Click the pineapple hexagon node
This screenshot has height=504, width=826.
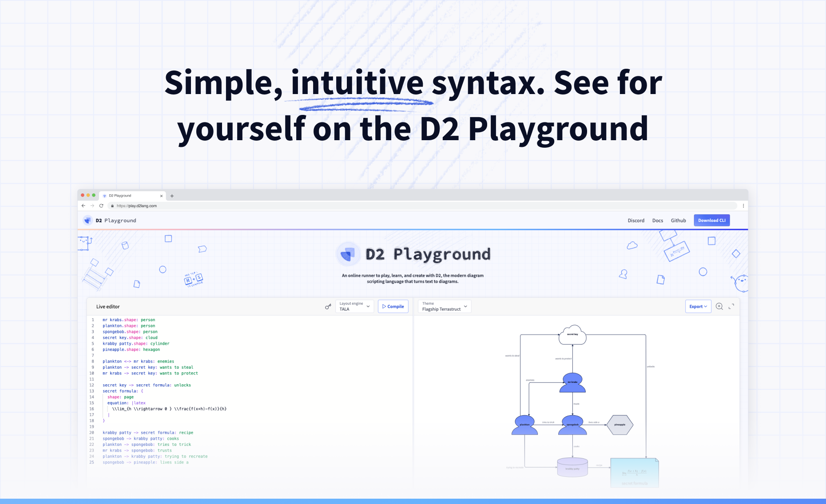tap(619, 425)
